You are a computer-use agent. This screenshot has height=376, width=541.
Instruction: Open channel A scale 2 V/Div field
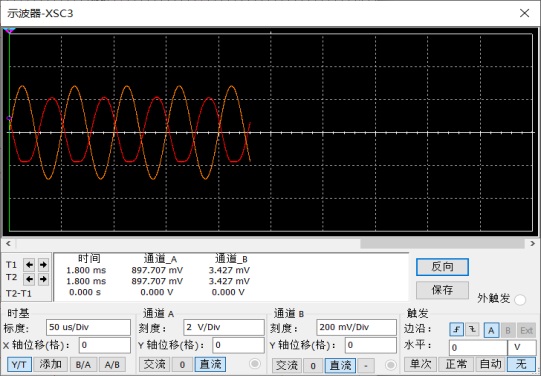224,327
